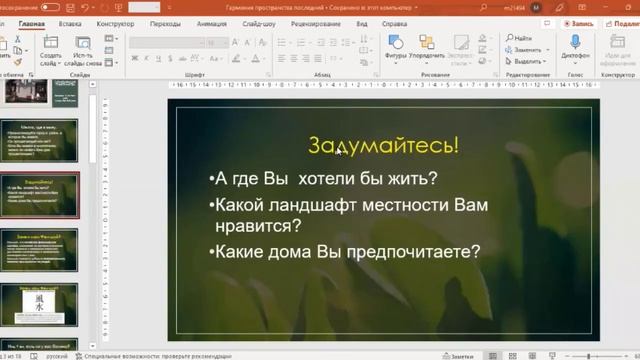Justify text alignment icon
640x360 pixels.
[318, 59]
